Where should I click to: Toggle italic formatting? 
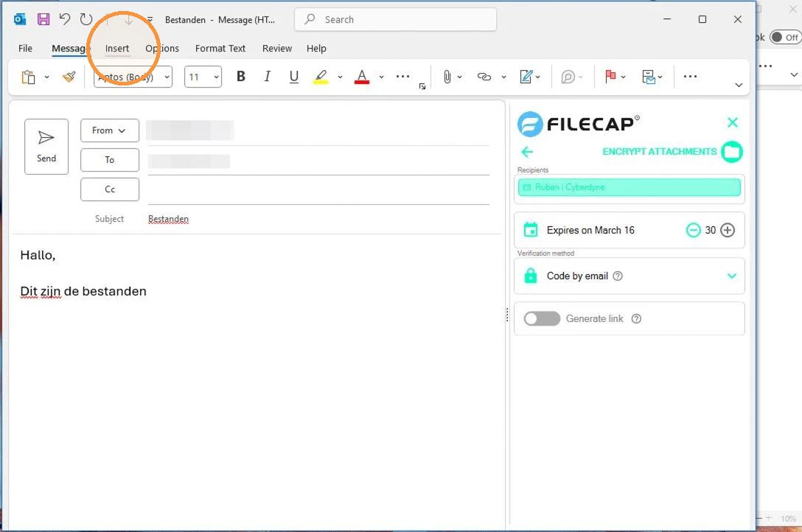point(267,77)
